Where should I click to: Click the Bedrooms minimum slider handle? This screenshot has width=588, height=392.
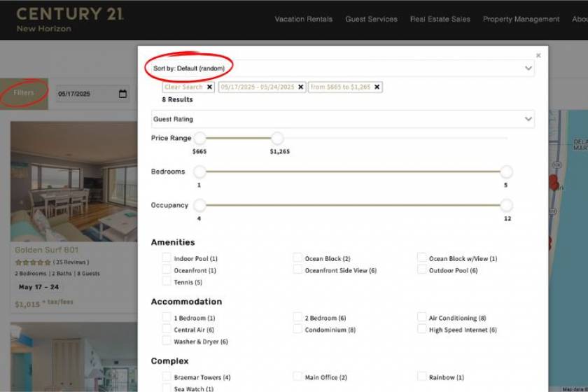(x=200, y=171)
